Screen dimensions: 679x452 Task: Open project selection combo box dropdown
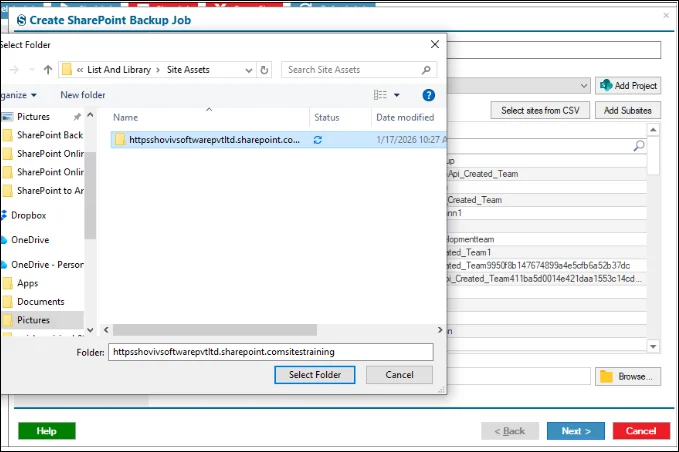pos(584,86)
